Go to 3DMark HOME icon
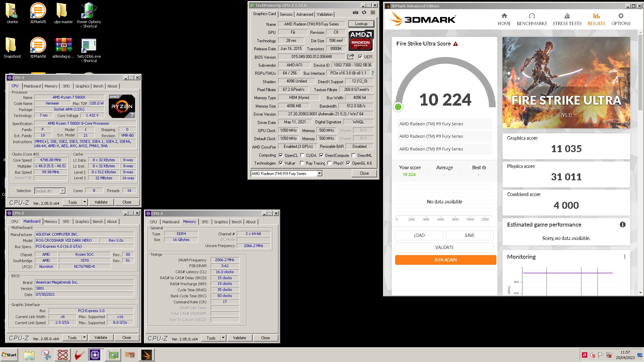This screenshot has height=362, width=644. tap(504, 19)
